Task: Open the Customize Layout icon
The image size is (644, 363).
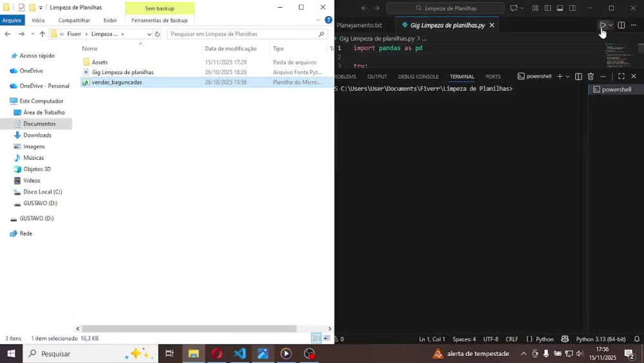Action: (x=535, y=8)
